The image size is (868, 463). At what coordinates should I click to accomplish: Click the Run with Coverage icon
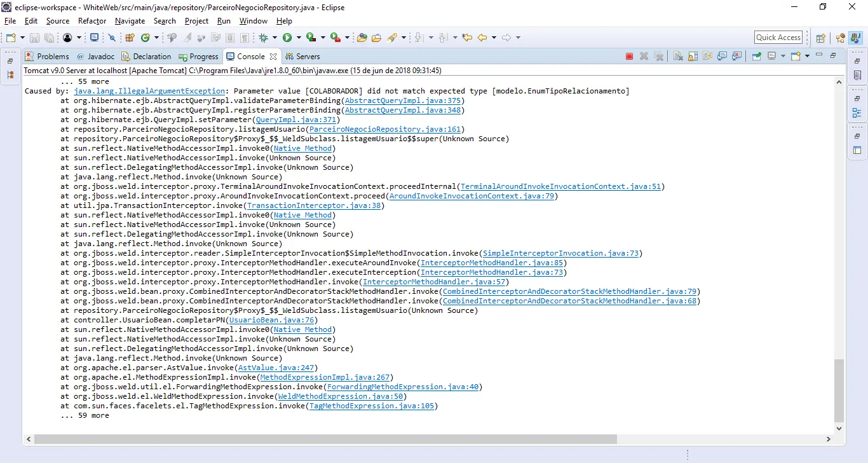point(311,38)
